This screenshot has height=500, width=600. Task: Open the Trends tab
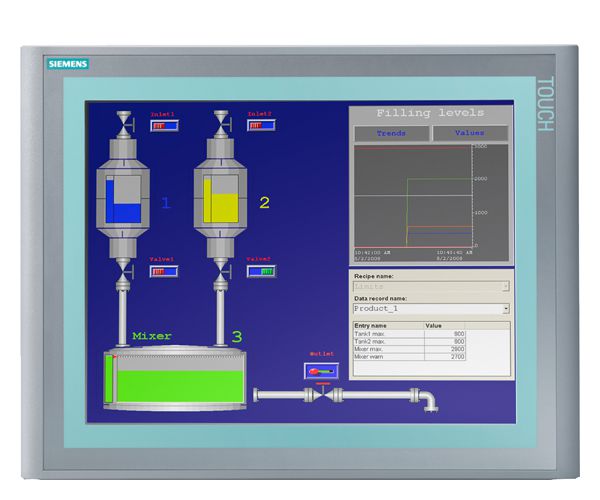click(391, 133)
